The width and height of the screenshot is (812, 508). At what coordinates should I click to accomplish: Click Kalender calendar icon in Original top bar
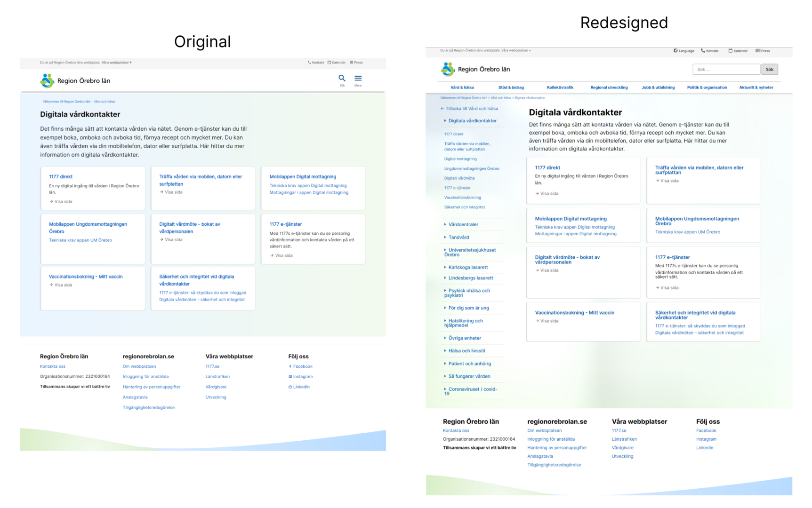tap(329, 63)
